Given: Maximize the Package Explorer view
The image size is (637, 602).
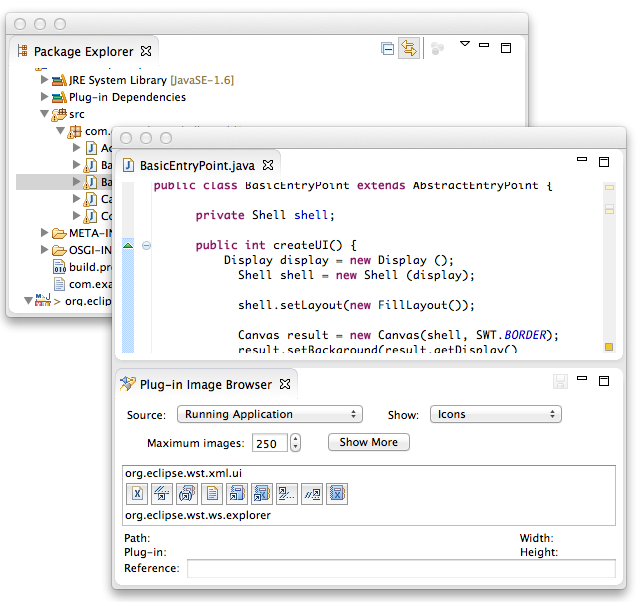Looking at the screenshot, I should [506, 48].
